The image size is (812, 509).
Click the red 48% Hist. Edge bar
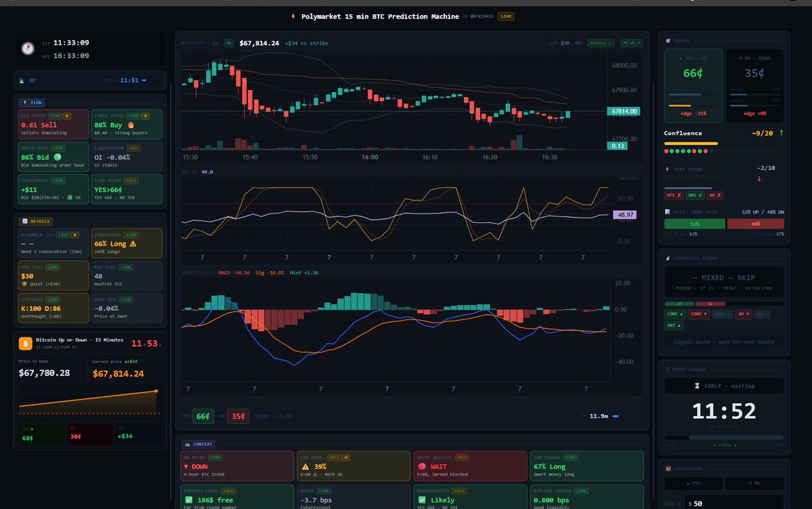(756, 224)
